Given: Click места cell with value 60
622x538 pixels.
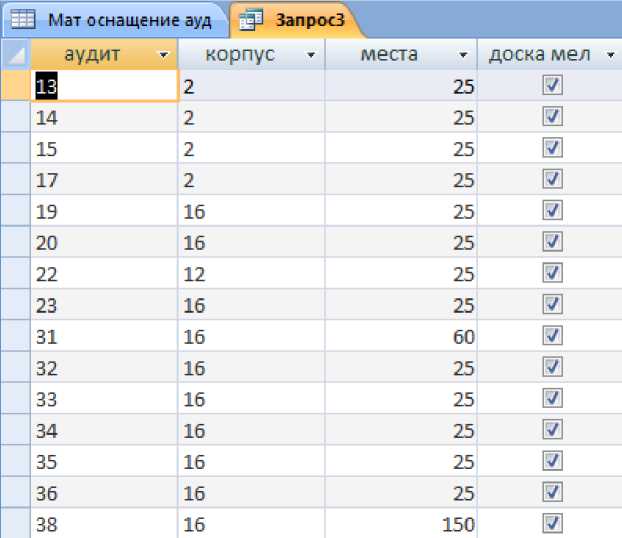Looking at the screenshot, I should [x=401, y=336].
